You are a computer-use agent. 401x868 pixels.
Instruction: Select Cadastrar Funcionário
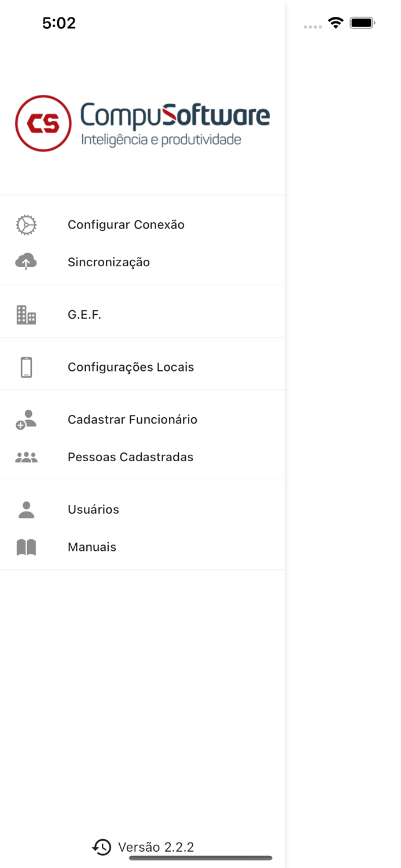[133, 419]
